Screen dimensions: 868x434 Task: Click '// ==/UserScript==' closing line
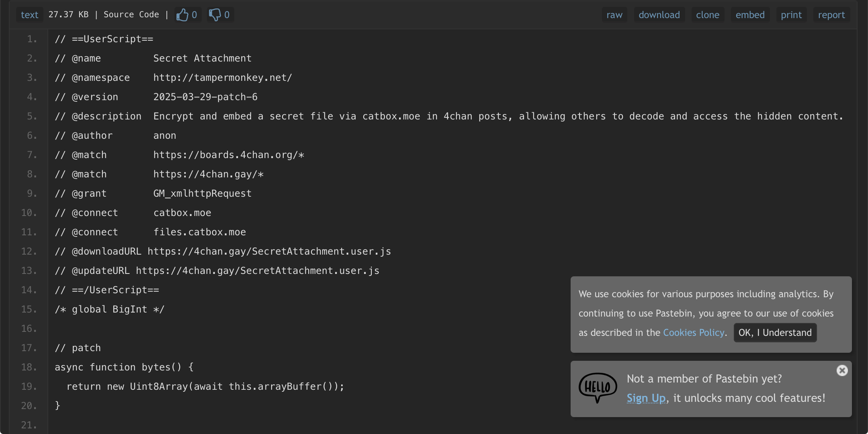click(x=107, y=290)
